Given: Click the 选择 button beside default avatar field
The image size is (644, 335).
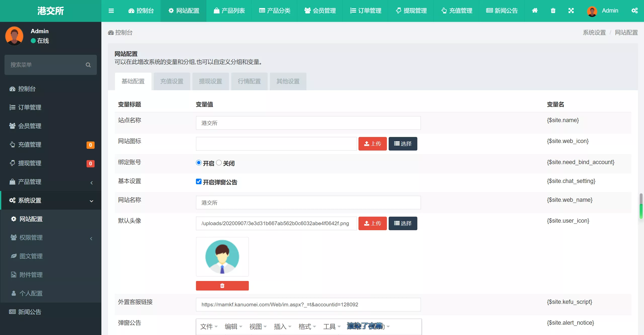Looking at the screenshot, I should point(403,223).
